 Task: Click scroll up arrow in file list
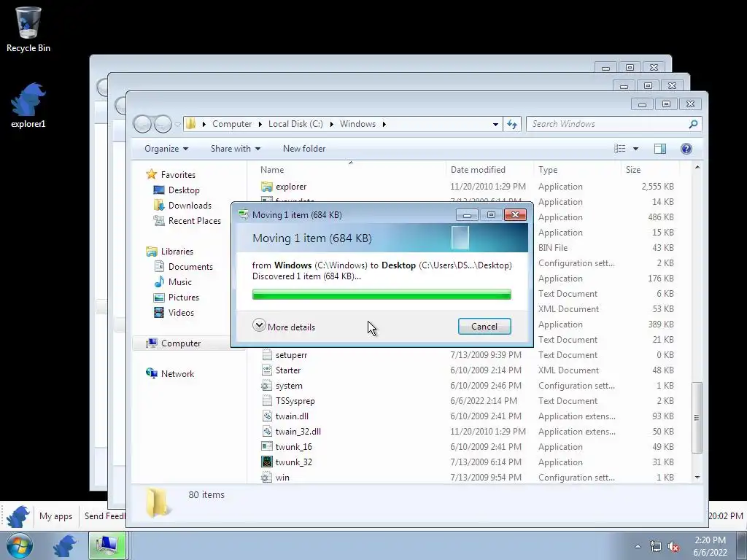click(697, 167)
